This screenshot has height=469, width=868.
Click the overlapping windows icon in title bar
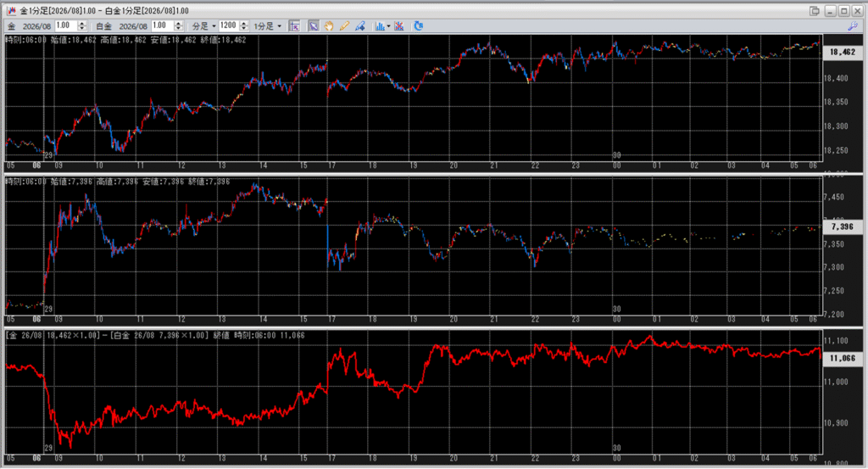tap(815, 10)
